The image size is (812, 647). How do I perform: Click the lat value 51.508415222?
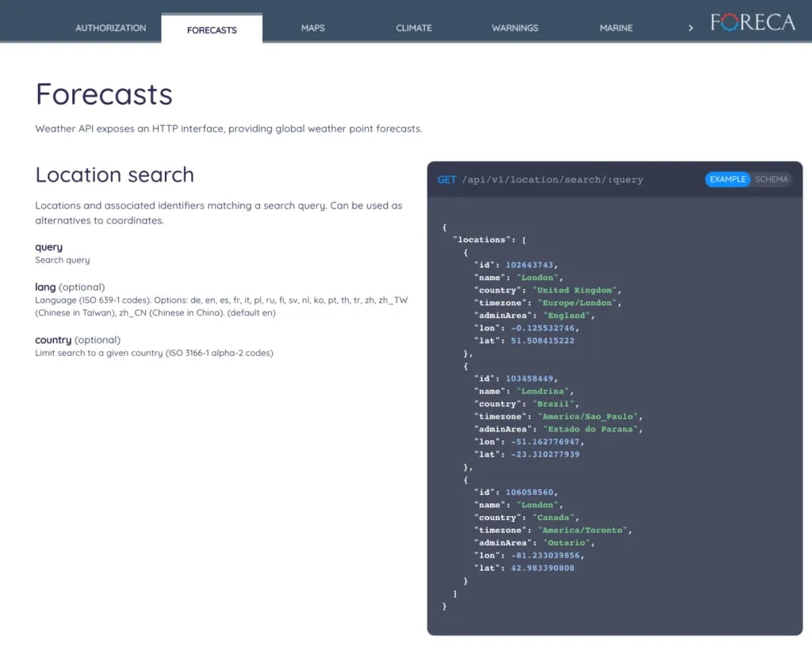point(542,341)
